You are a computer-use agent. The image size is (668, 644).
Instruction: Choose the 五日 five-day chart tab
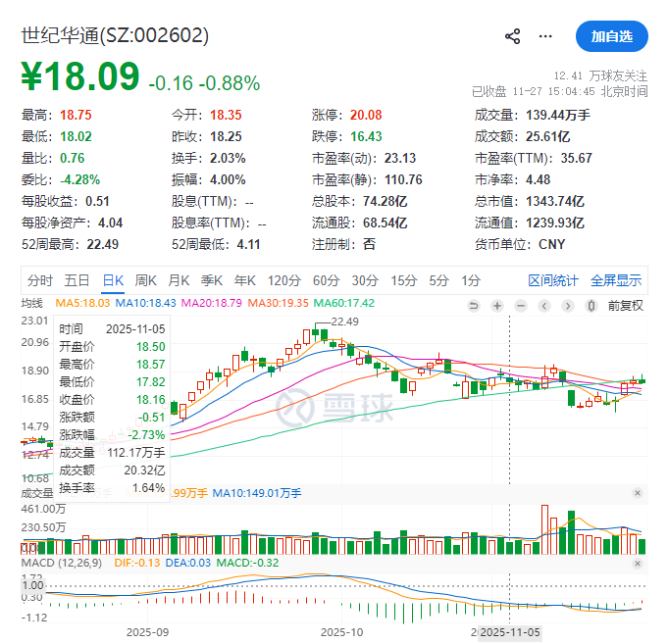click(77, 280)
